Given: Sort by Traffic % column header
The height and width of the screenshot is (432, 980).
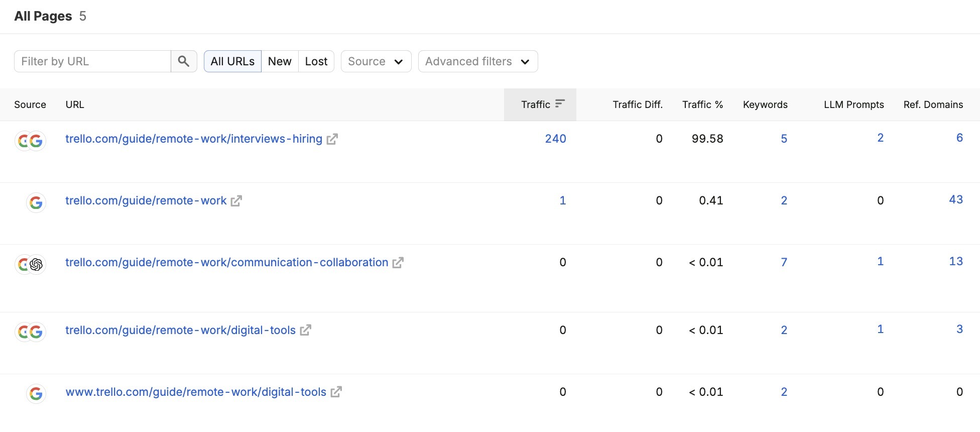Looking at the screenshot, I should (x=702, y=104).
